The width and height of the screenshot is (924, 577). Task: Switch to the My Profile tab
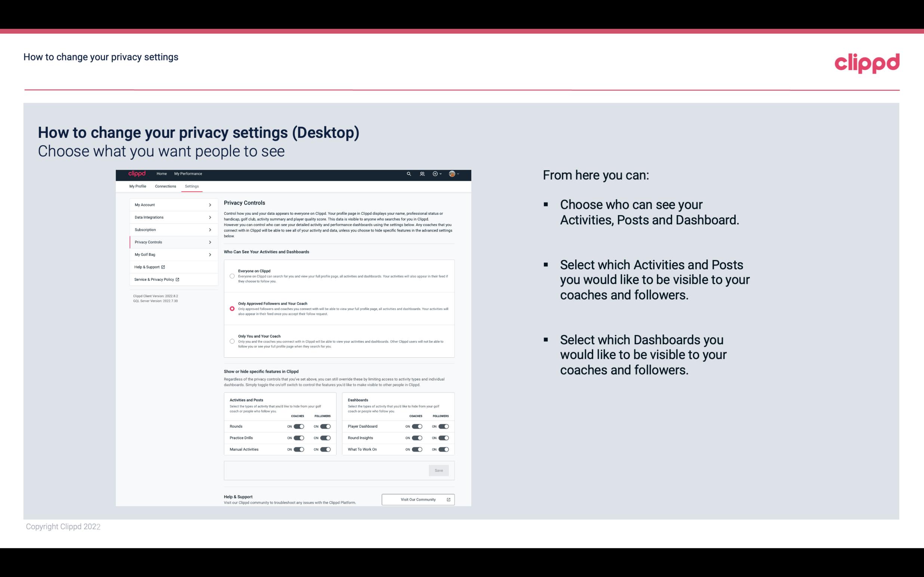click(138, 187)
